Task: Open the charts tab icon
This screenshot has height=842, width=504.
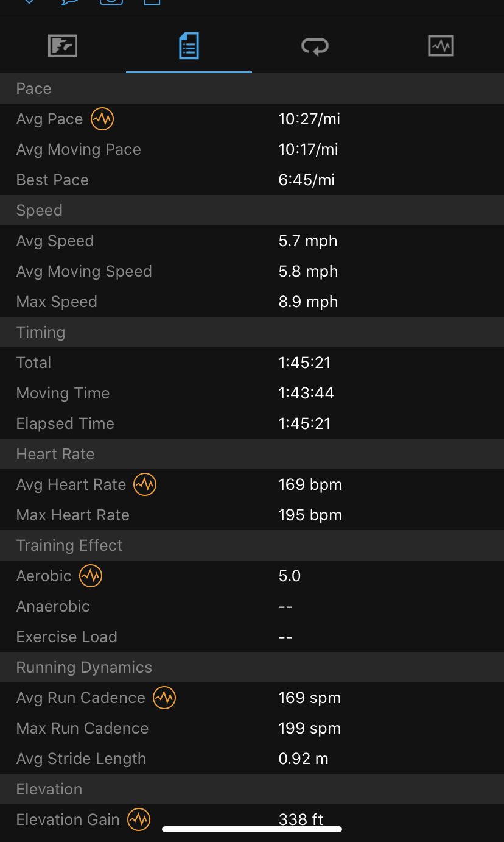Action: tap(441, 46)
